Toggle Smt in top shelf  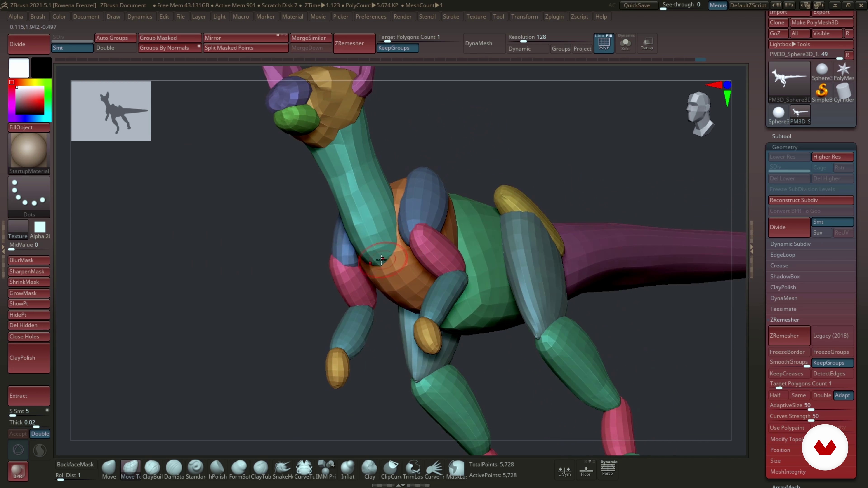pos(72,48)
